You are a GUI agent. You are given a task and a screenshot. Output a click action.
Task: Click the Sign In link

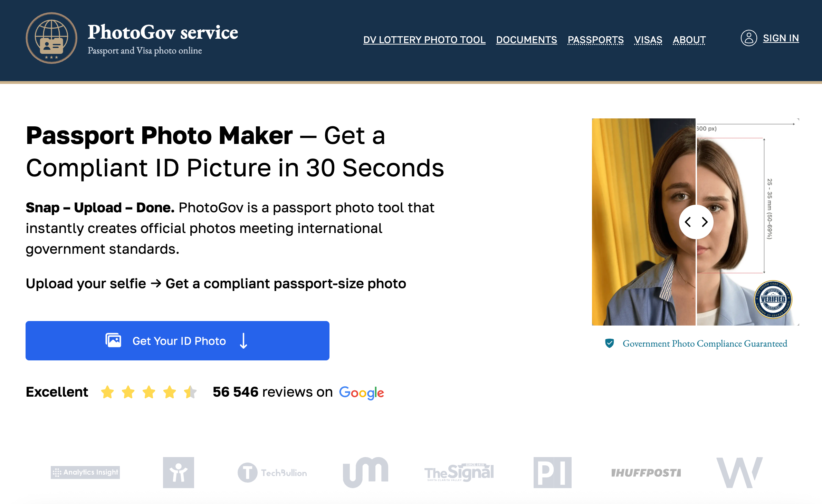coord(781,38)
